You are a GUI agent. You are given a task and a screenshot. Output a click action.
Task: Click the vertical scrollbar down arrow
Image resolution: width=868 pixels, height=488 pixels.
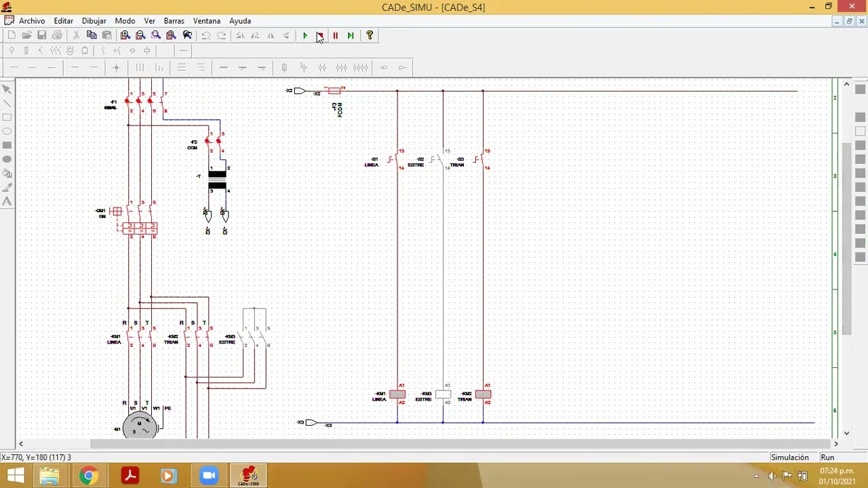tap(846, 433)
